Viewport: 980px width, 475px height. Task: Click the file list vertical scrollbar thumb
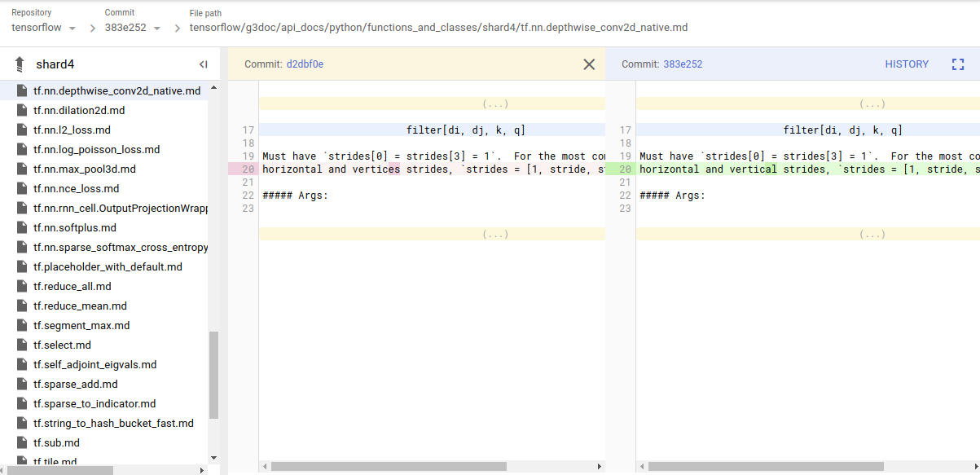point(214,375)
